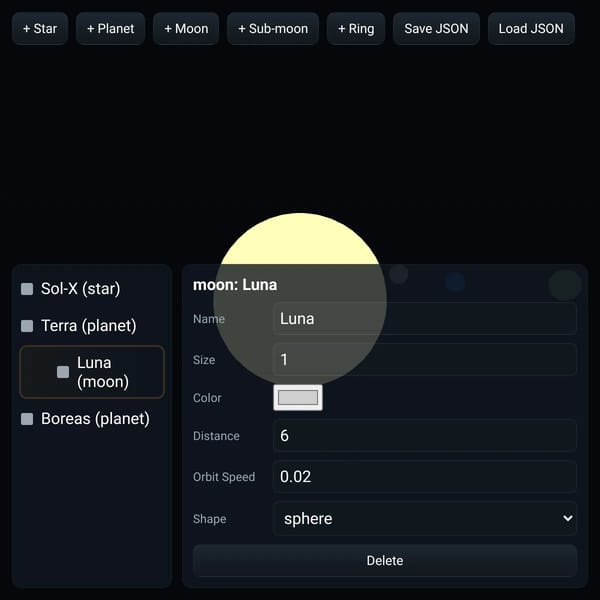Delete the Luna moon
This screenshot has height=600, width=600.
(385, 561)
